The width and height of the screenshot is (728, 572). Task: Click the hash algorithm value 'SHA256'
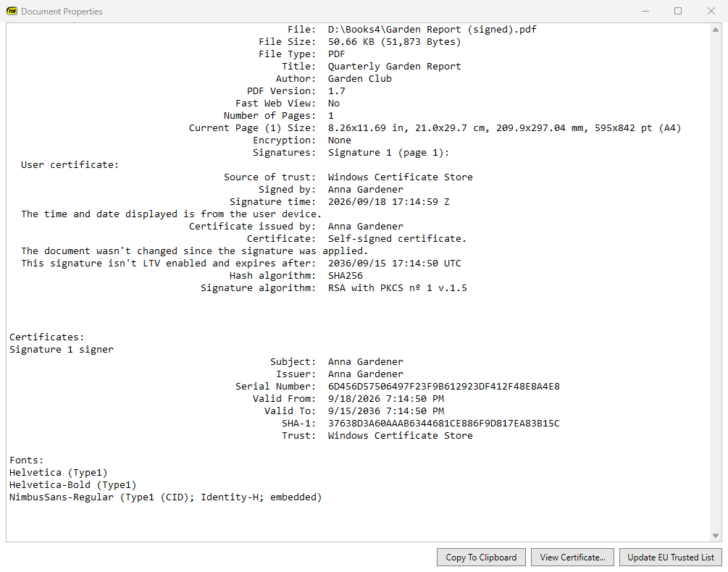point(345,276)
